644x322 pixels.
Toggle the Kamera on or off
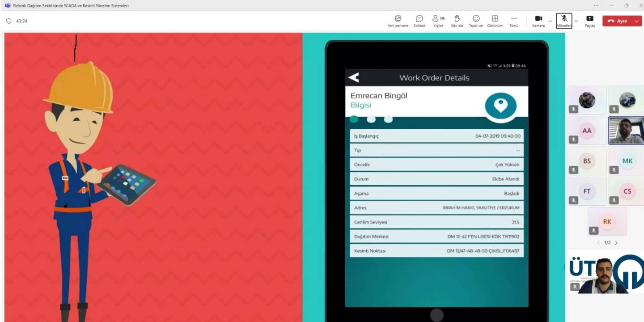click(538, 21)
